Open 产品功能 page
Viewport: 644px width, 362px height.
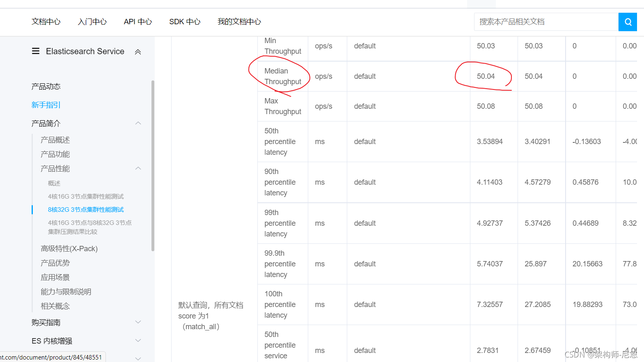[x=55, y=154]
